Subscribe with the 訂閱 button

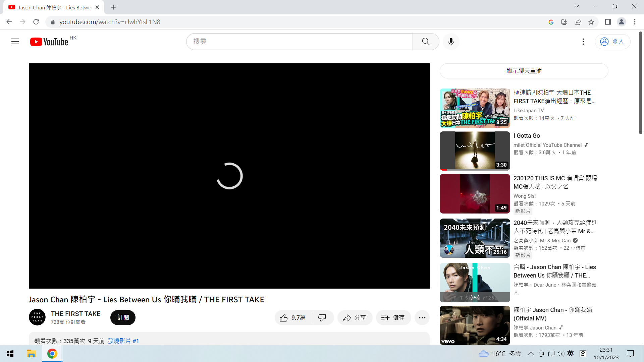pyautogui.click(x=123, y=318)
